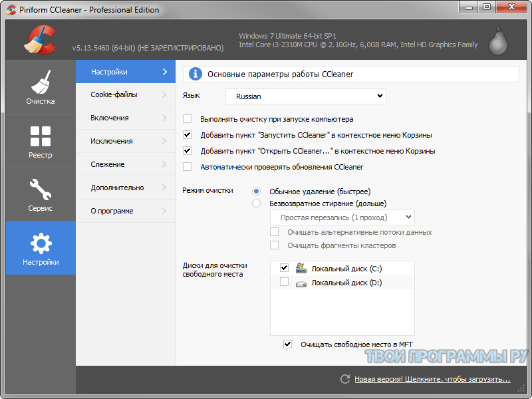Click the window resize grip at corner

[x=521, y=388]
